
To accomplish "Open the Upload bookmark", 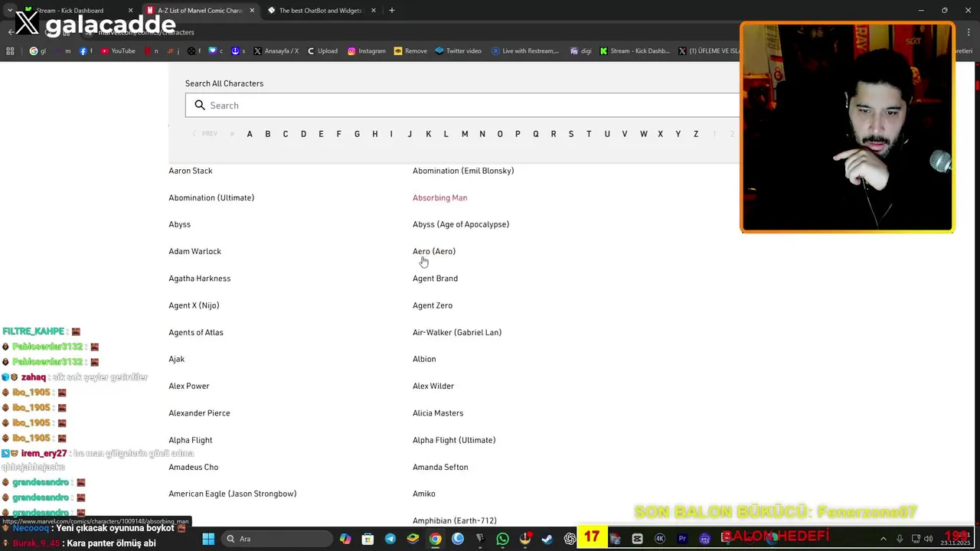I will pos(322,51).
